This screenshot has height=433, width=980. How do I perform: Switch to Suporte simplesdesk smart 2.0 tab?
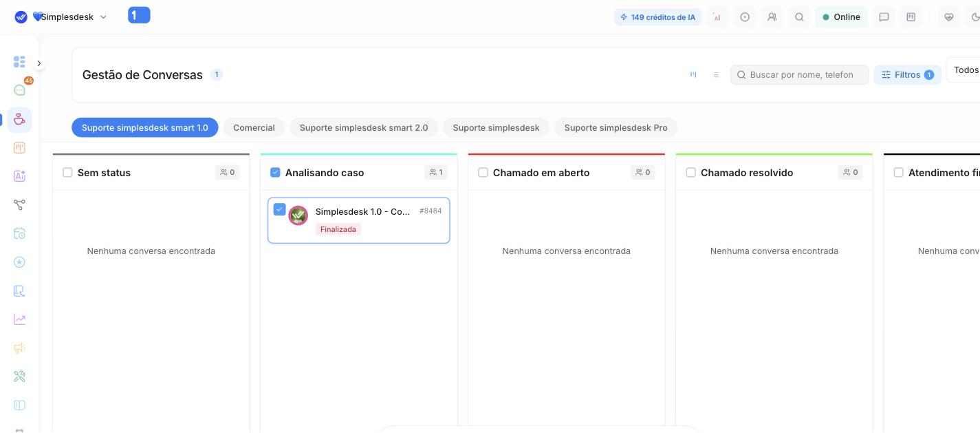pos(364,128)
